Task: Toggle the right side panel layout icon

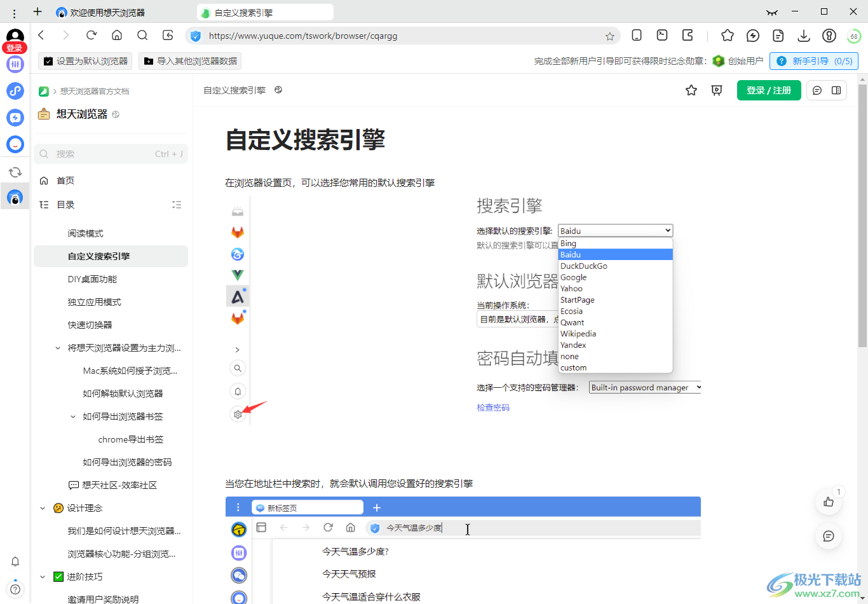Action: click(836, 90)
